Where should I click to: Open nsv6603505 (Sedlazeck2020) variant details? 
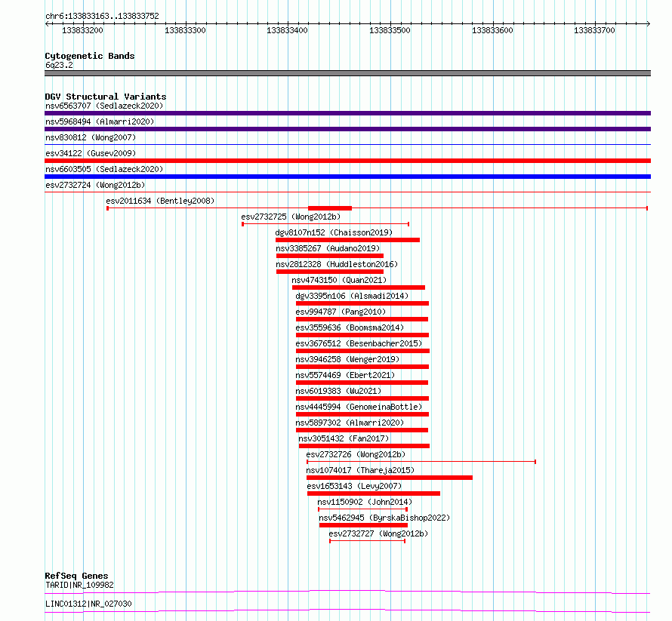pos(104,169)
